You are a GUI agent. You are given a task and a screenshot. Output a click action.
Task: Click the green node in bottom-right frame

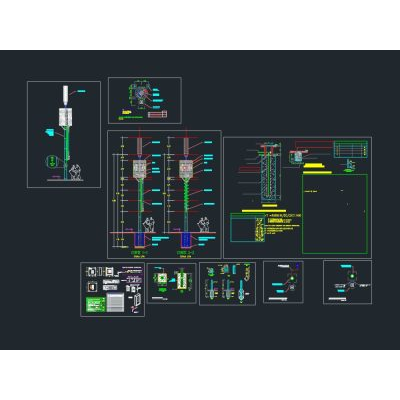click(x=351, y=276)
